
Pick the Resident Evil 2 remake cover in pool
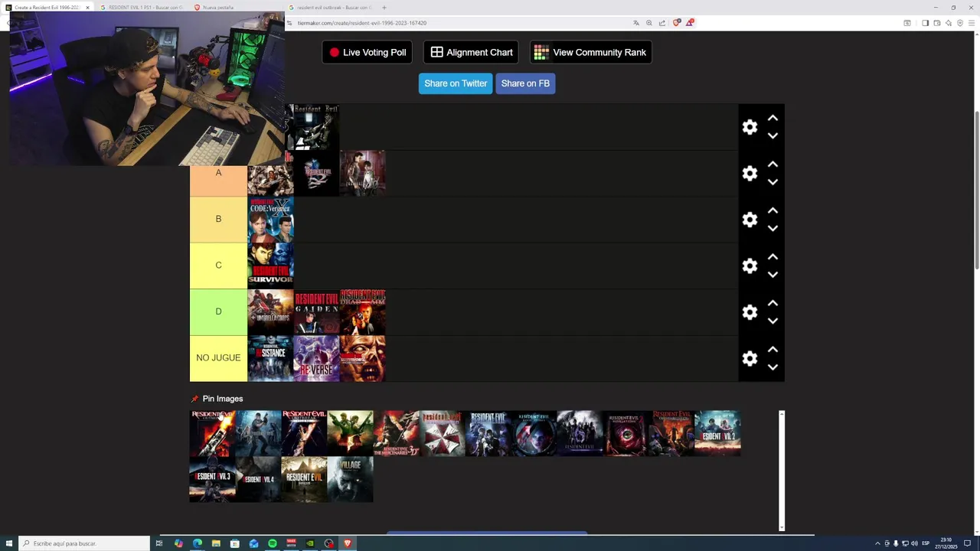[x=717, y=433]
